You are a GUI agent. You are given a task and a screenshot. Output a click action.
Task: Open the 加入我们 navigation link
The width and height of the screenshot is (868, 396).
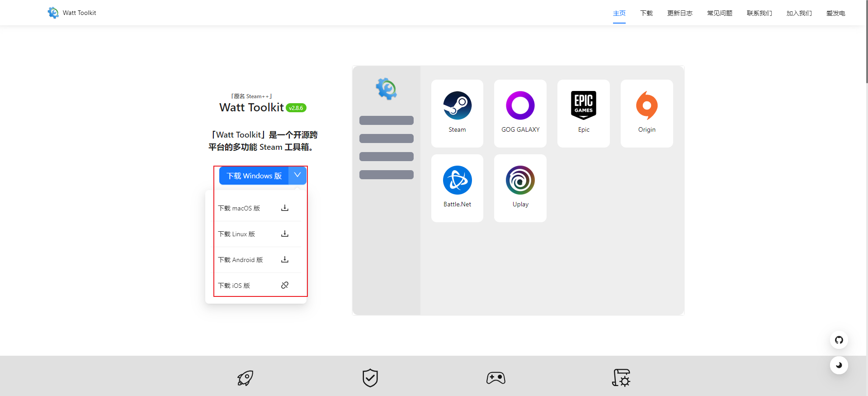coord(799,13)
